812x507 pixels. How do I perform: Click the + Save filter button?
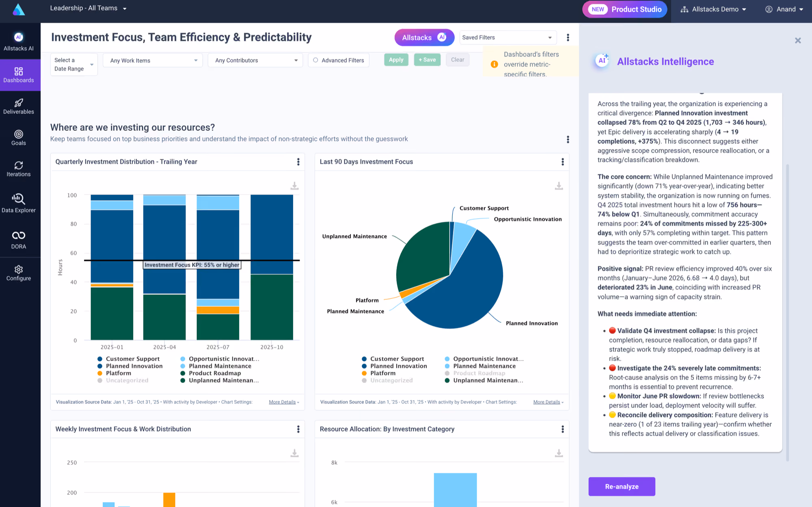tap(427, 60)
